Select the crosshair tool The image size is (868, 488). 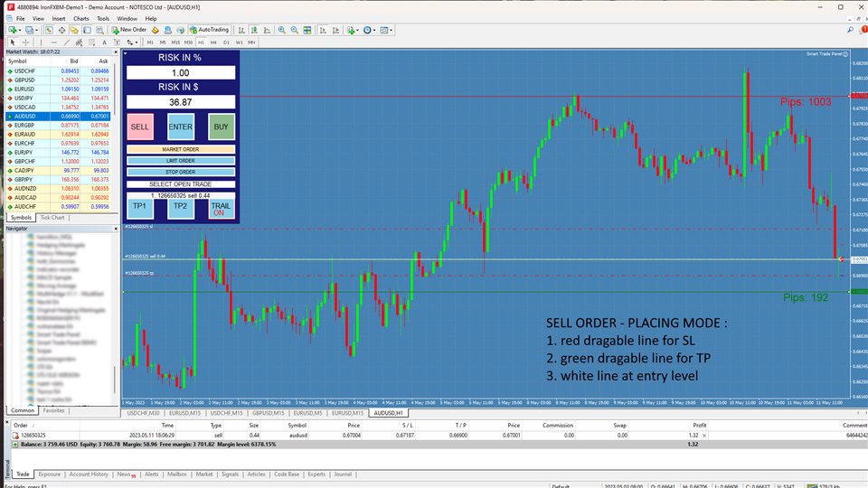coord(25,42)
